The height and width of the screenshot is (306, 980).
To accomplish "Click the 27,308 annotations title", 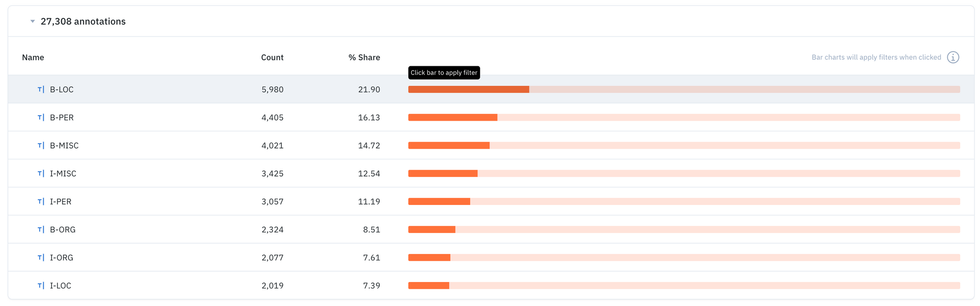I will (x=83, y=22).
